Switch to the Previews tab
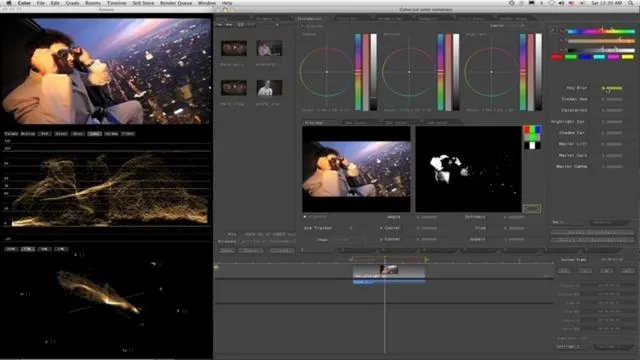640x360 pixels. coord(314,122)
